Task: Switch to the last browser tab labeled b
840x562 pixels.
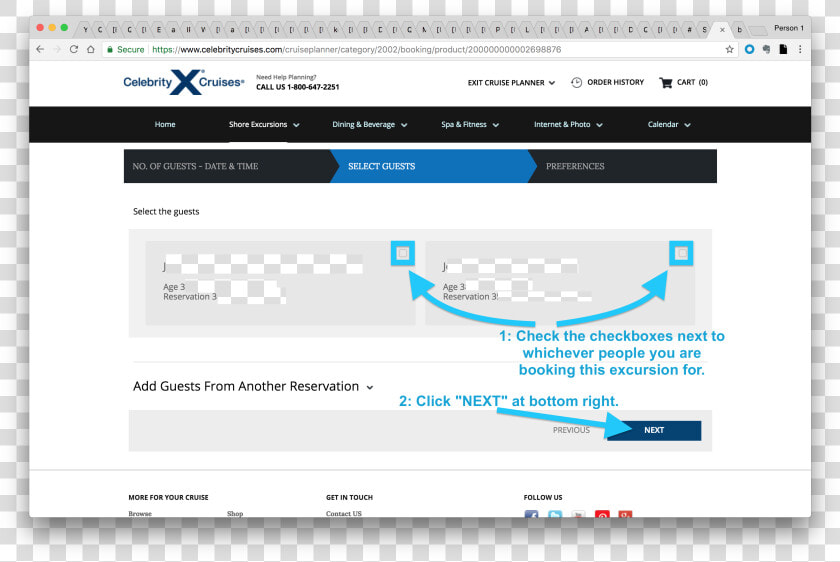Action: pyautogui.click(x=739, y=30)
